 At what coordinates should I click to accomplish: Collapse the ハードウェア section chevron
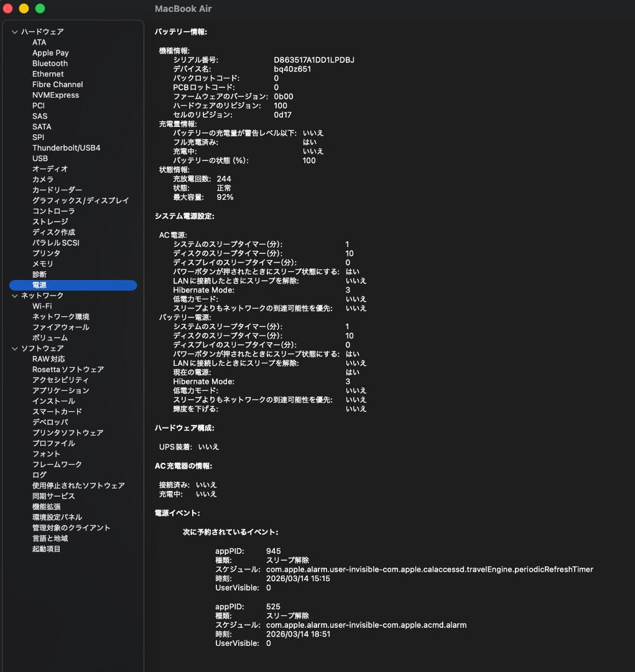pos(15,32)
